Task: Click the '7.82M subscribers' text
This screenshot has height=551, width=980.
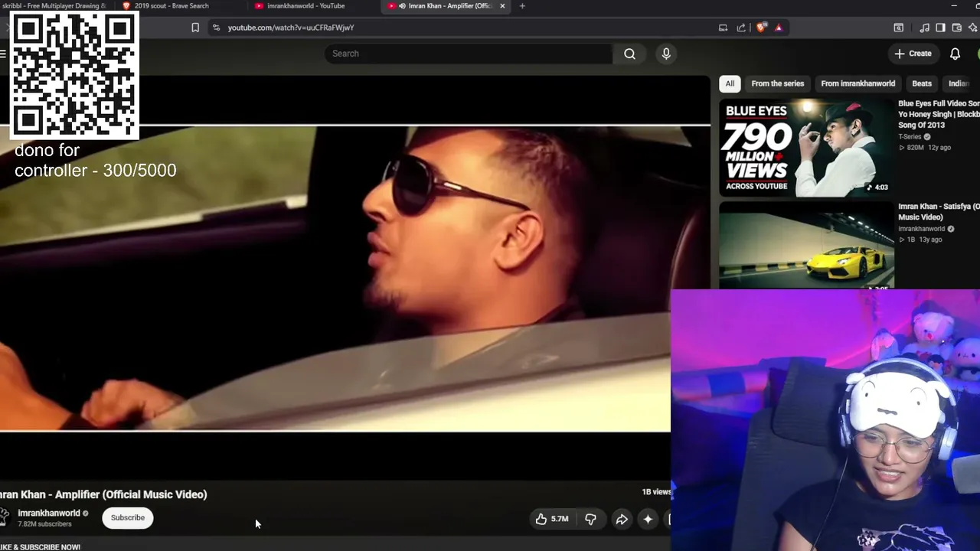Action: pyautogui.click(x=44, y=524)
